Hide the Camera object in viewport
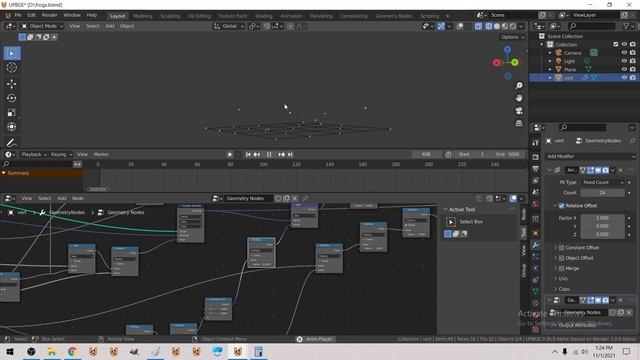Viewport: 640px width, 360px height. click(x=624, y=53)
